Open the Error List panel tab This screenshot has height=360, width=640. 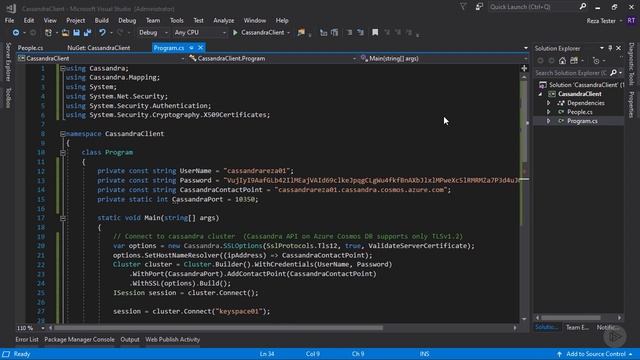click(x=27, y=340)
